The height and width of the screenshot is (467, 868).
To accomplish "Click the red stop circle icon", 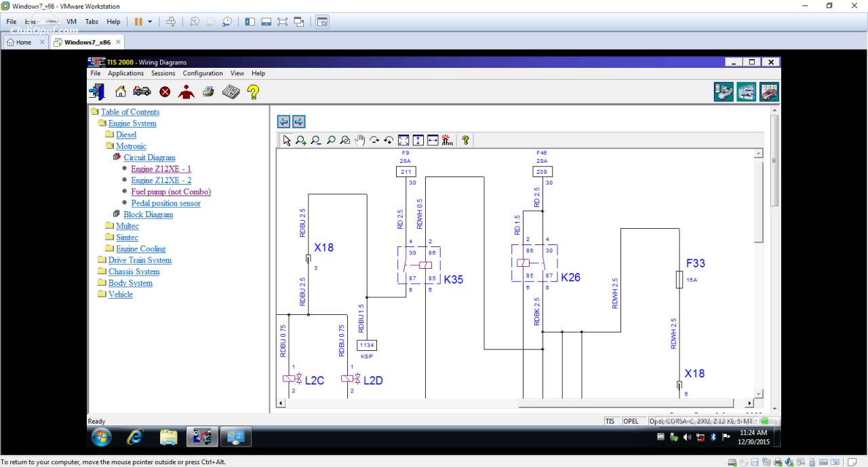I will coord(165,92).
